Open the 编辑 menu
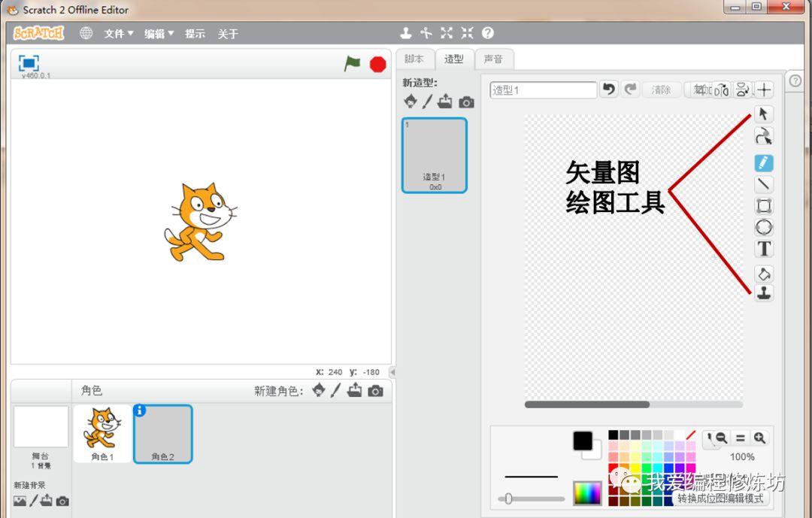This screenshot has width=812, height=518. (x=159, y=34)
